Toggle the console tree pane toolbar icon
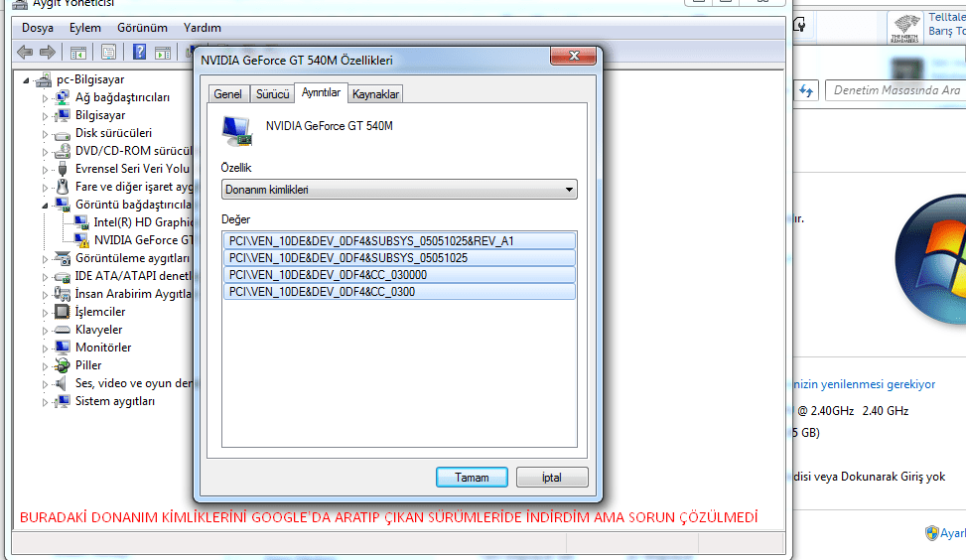 coord(78,53)
